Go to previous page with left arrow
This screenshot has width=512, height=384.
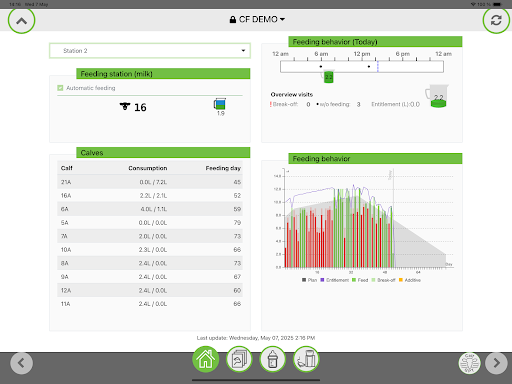point(22,363)
